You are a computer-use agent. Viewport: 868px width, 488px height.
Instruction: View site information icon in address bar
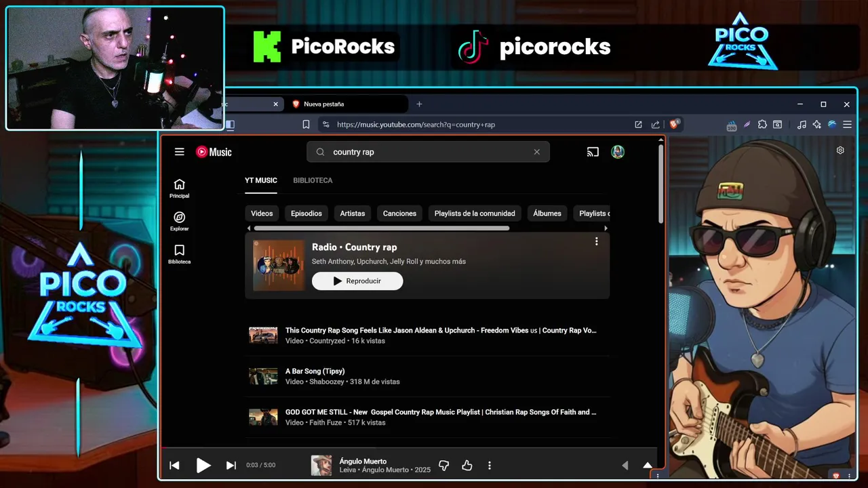coord(326,125)
